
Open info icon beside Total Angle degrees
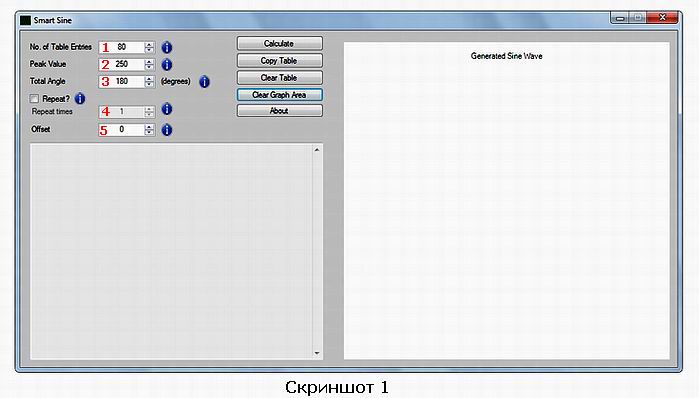[x=204, y=82]
